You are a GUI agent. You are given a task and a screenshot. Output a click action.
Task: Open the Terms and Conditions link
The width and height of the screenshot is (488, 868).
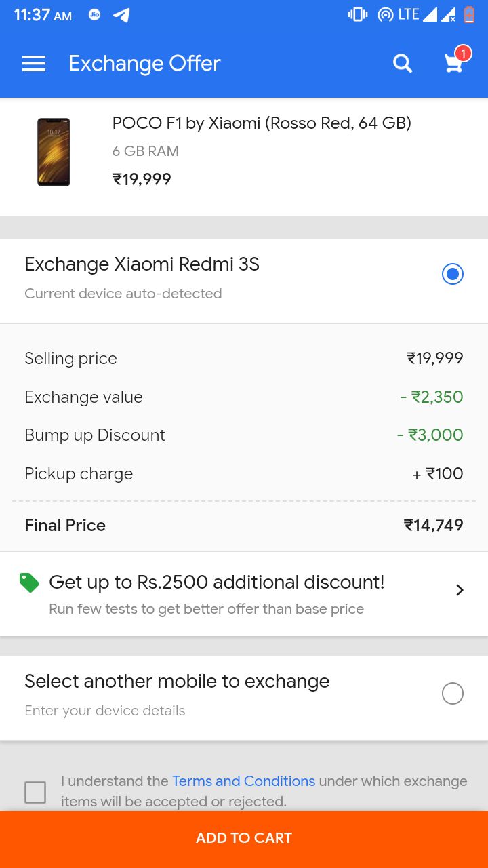(243, 781)
